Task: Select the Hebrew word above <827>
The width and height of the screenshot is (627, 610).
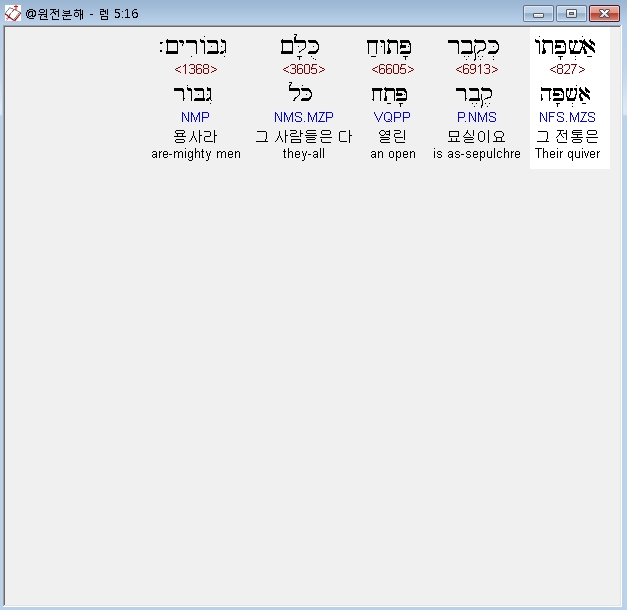Action: point(565,46)
